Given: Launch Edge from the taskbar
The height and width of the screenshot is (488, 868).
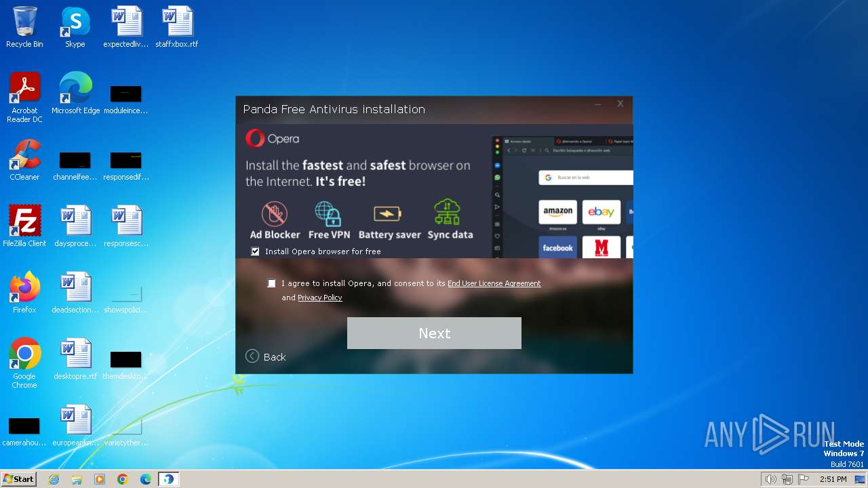Looking at the screenshot, I should point(146,479).
